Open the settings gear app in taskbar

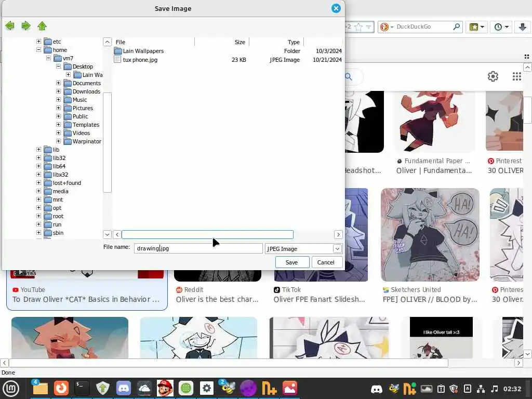pos(207,389)
